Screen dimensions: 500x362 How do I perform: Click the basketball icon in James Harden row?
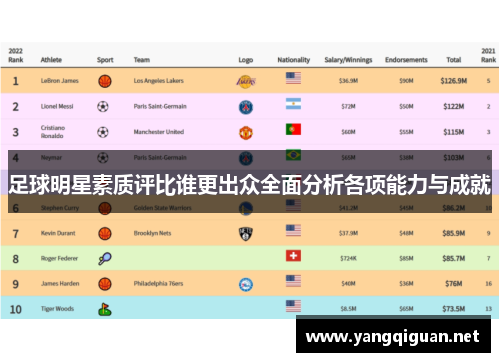[105, 284]
